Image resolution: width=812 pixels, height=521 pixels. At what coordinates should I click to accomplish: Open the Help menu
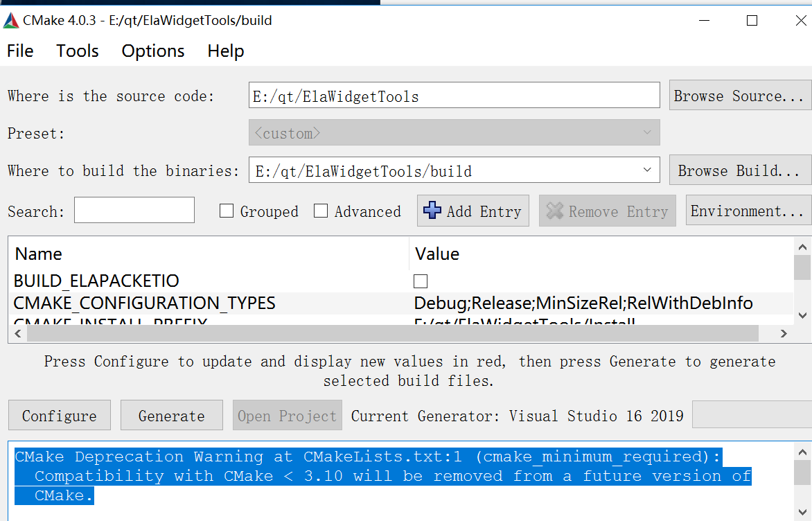click(x=226, y=51)
